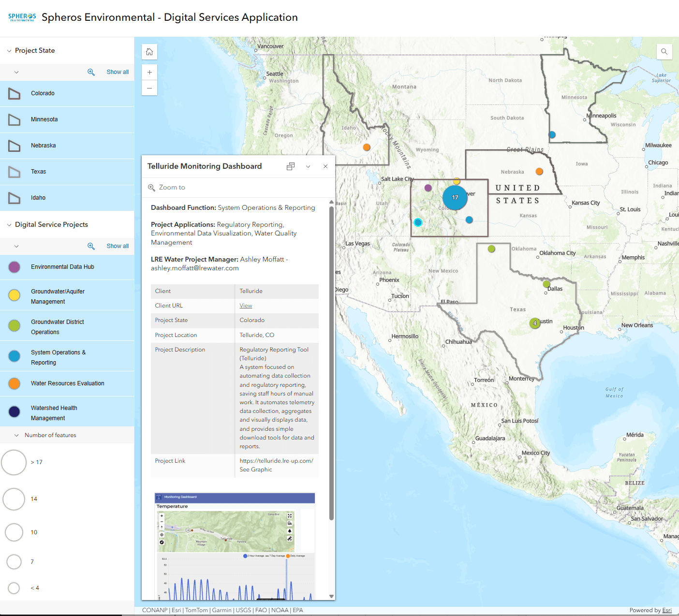Click Show all under Digital Service Projects

tap(118, 246)
